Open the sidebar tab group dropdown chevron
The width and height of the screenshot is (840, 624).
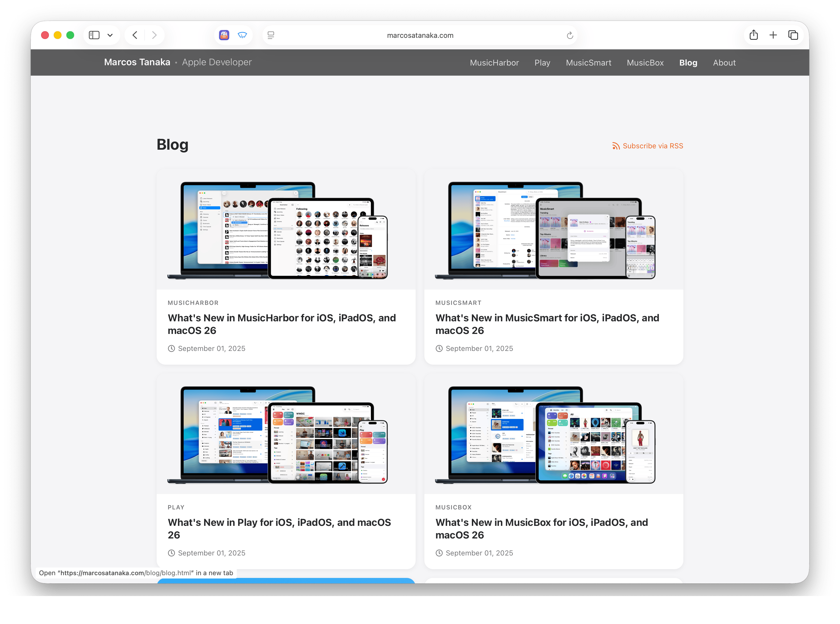(110, 36)
